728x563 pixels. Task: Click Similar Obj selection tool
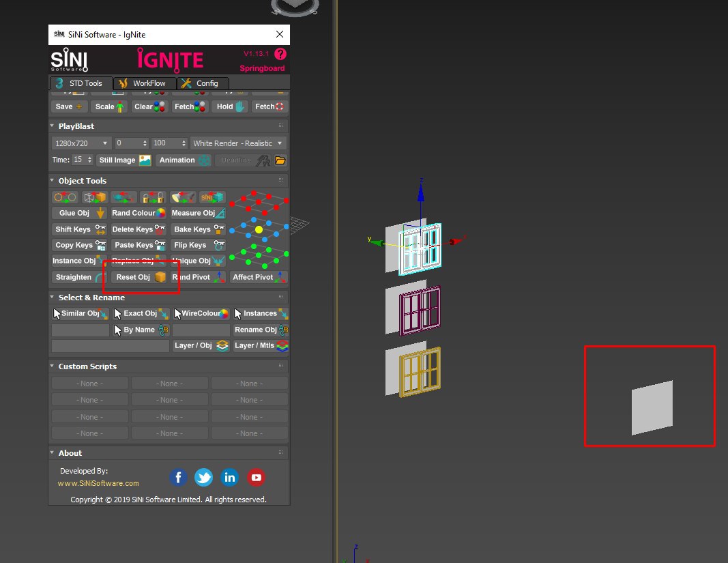81,313
